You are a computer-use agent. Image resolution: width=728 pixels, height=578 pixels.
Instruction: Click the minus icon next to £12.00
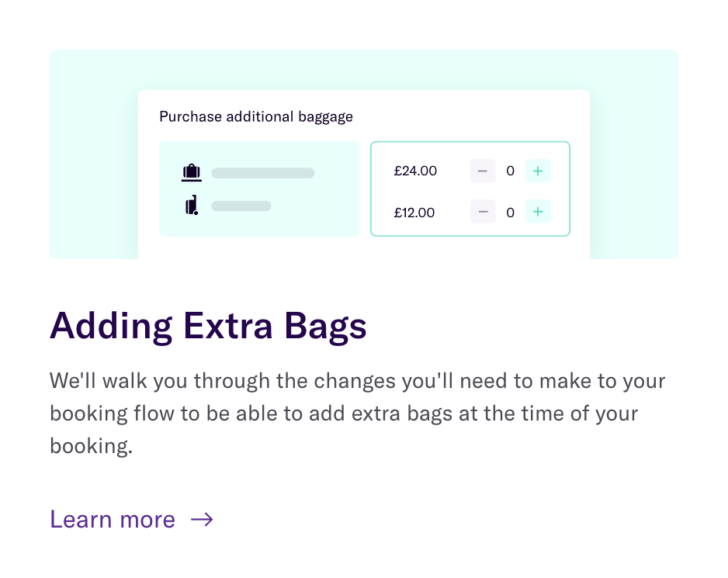(482, 212)
